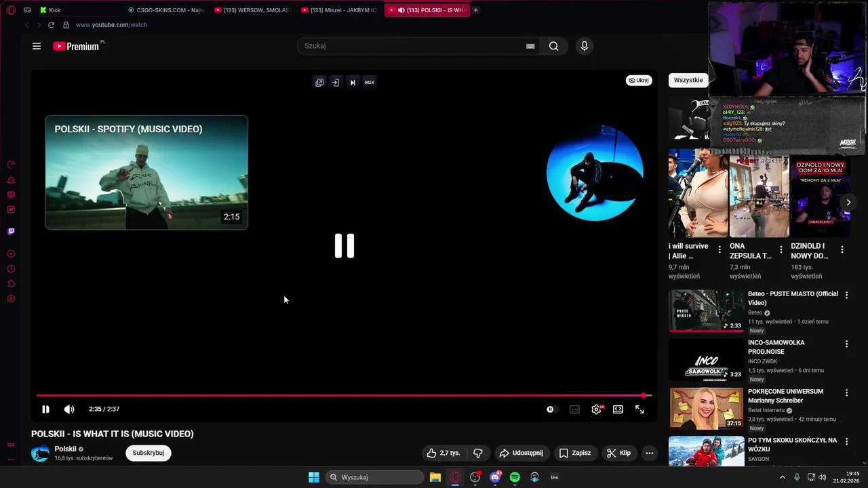Open options for 'ONA ZEPSUŁA T...' Short
The height and width of the screenshot is (488, 868).
781,249
